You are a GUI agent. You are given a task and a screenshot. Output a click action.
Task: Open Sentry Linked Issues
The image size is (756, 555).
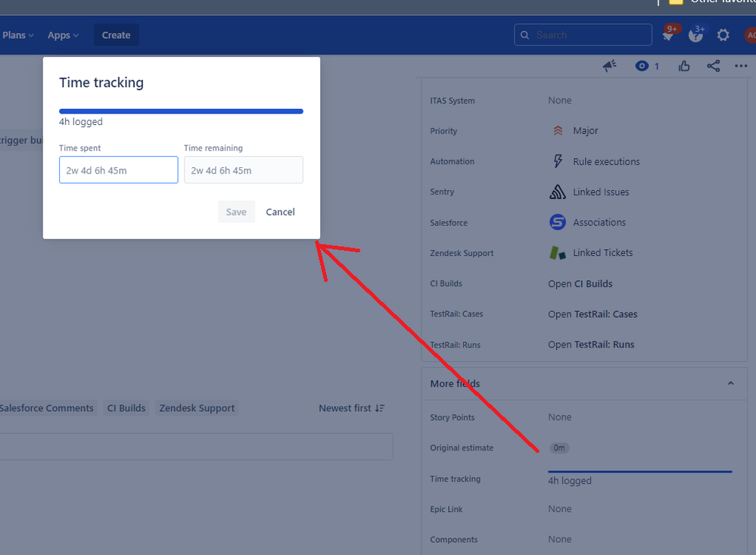[x=601, y=192]
